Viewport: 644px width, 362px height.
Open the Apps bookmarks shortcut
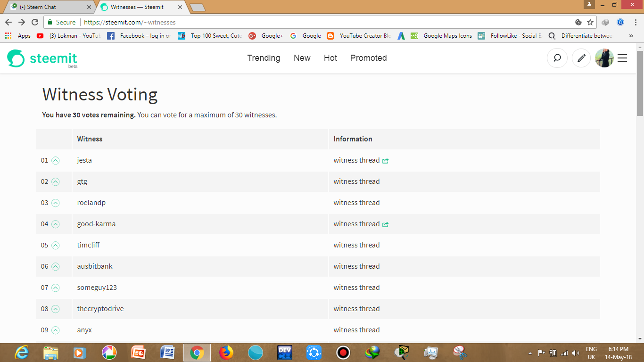tap(18, 36)
